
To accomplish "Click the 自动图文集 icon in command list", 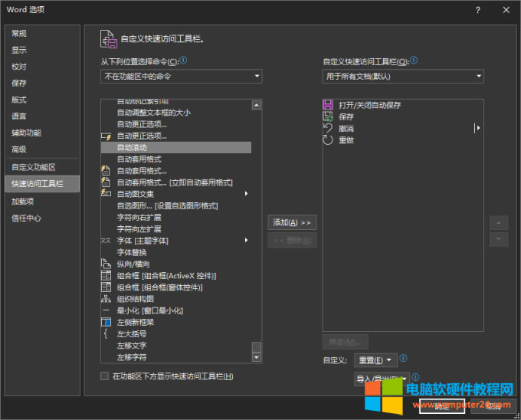I will click(x=106, y=194).
